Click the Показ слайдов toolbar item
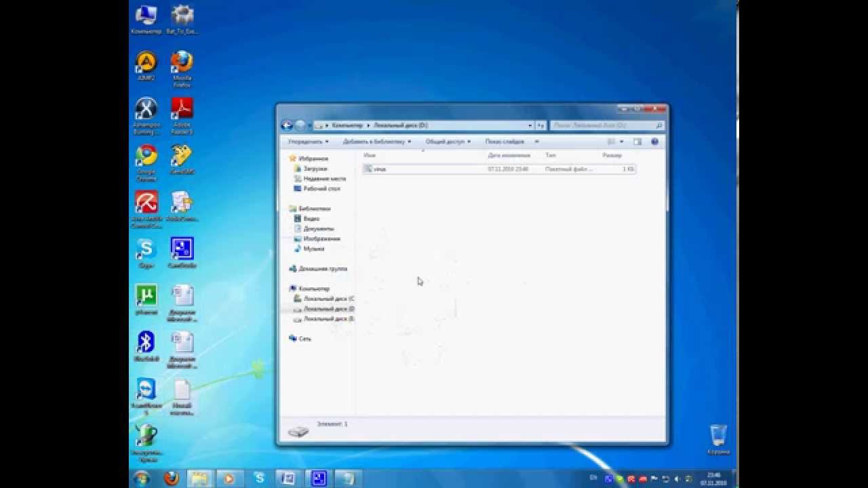Screen dimensions: 868x488 505,142
